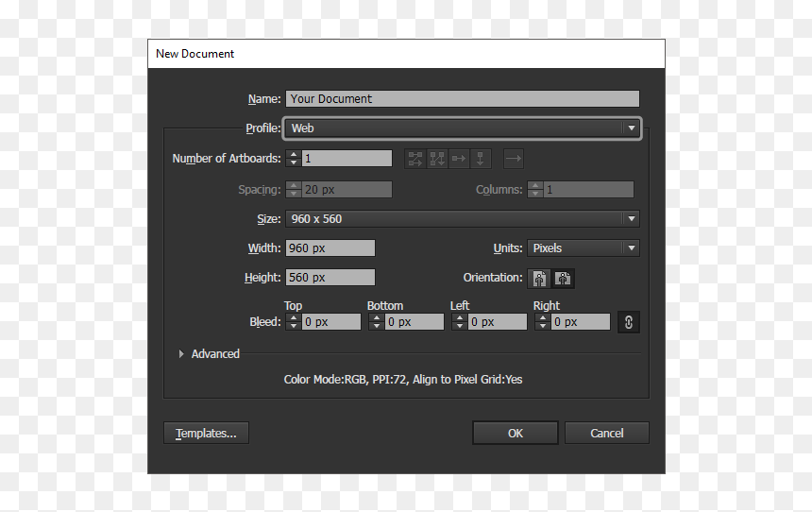This screenshot has width=812, height=512.
Task: Open the Units dropdown showing Pixels
Action: click(x=584, y=248)
